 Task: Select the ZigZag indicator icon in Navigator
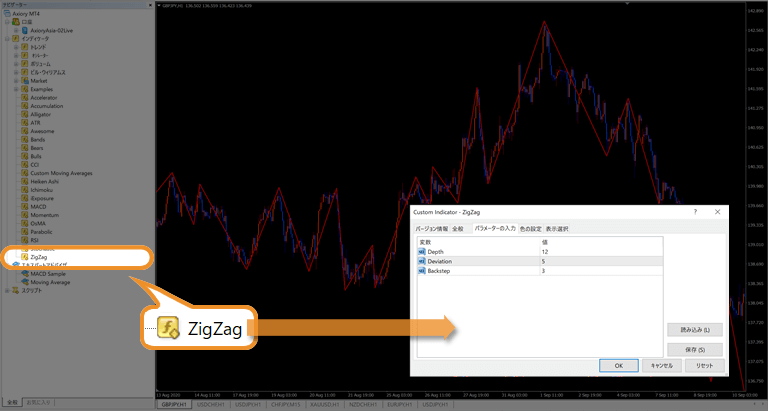click(x=24, y=257)
